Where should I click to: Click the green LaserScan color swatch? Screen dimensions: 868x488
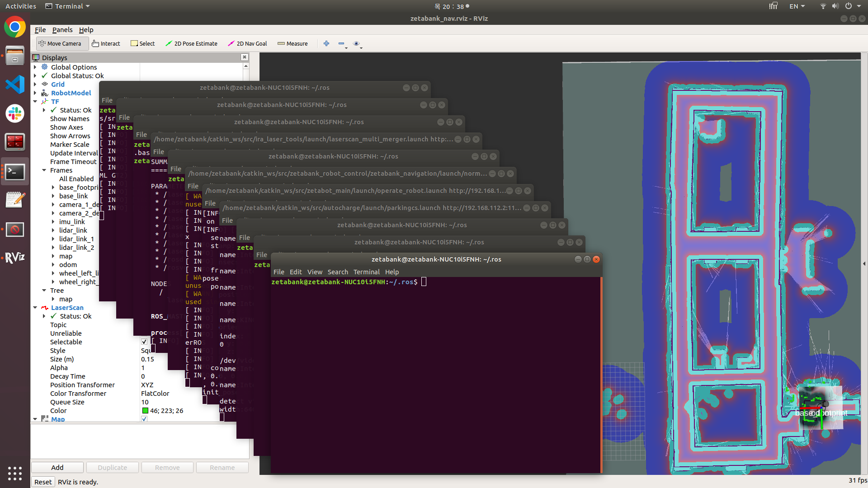pos(145,411)
